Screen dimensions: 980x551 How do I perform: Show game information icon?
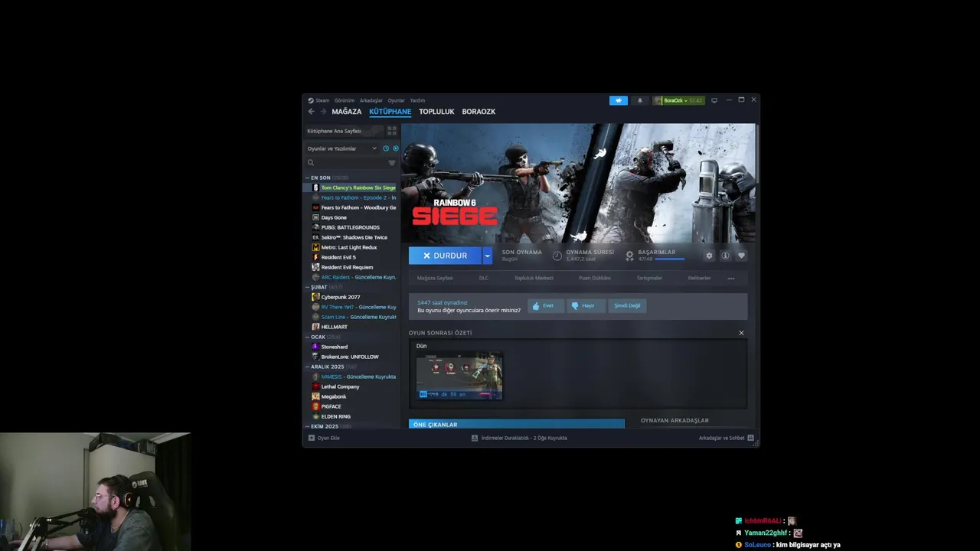pyautogui.click(x=725, y=256)
